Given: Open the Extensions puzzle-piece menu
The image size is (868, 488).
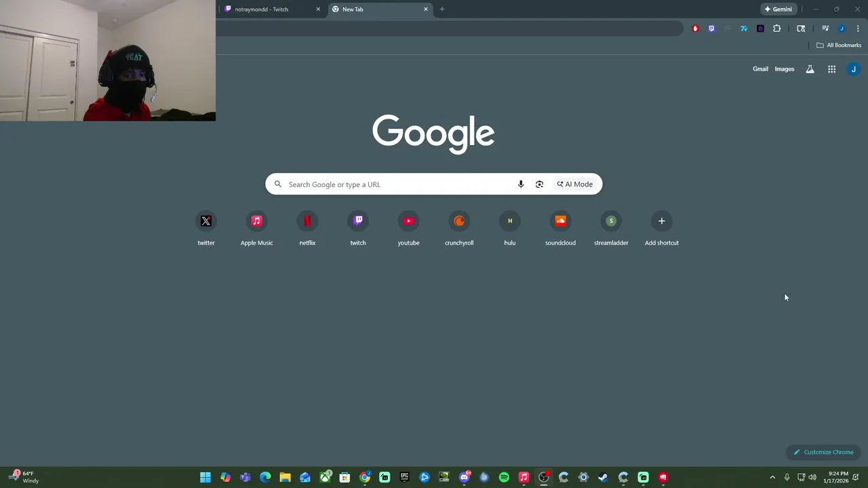Looking at the screenshot, I should (x=777, y=28).
